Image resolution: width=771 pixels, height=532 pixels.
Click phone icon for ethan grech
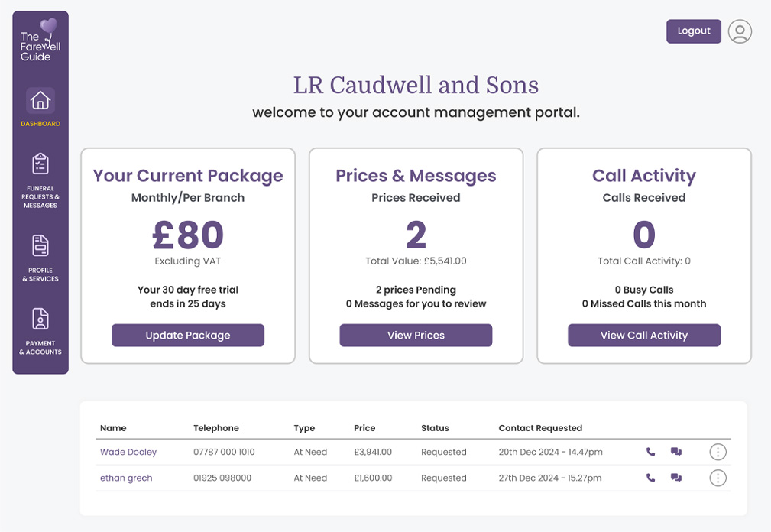pos(651,478)
